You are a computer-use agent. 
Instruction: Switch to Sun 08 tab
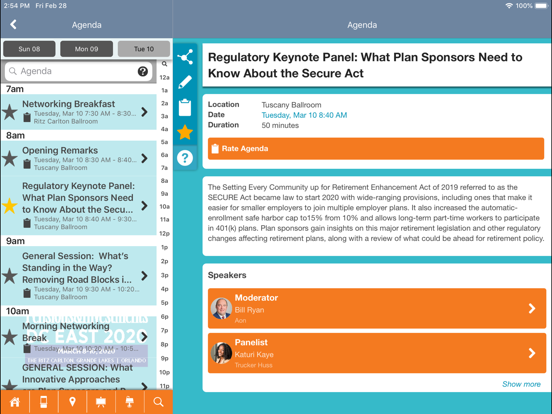tap(29, 49)
